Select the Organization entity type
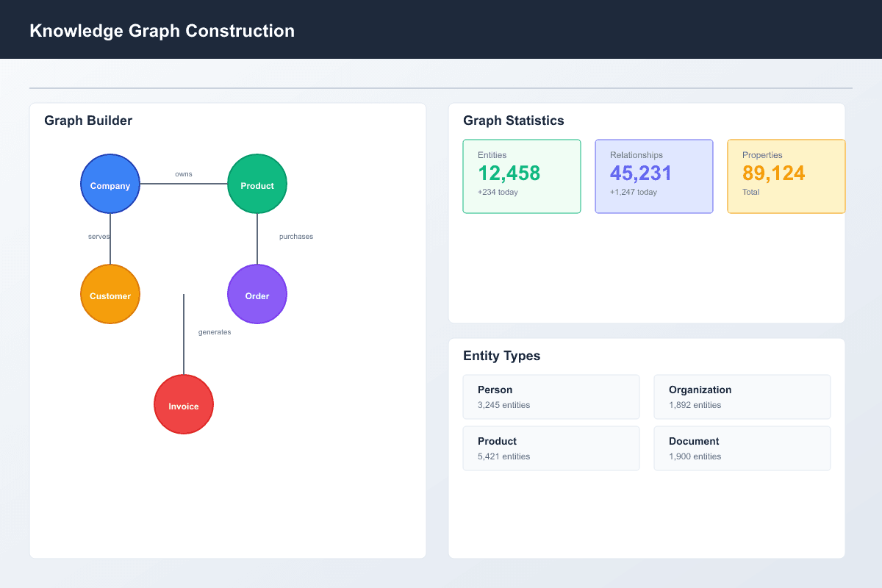This screenshot has width=882, height=588. point(742,396)
